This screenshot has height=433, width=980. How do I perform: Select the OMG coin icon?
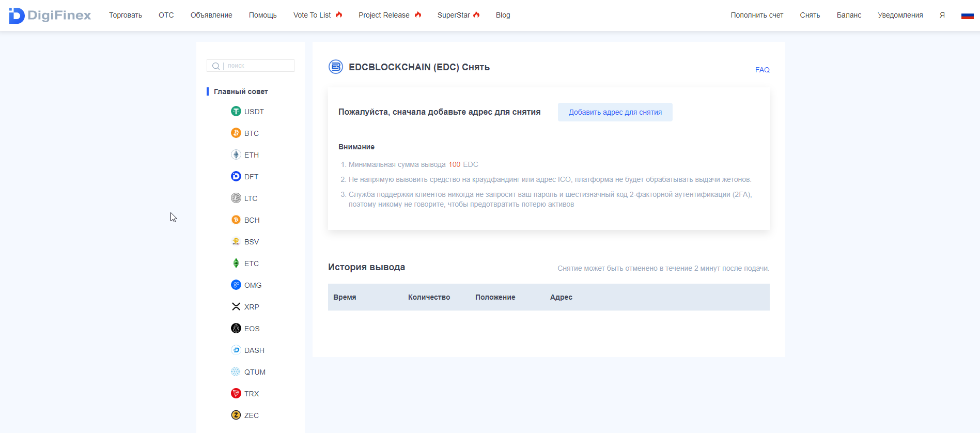coord(236,285)
